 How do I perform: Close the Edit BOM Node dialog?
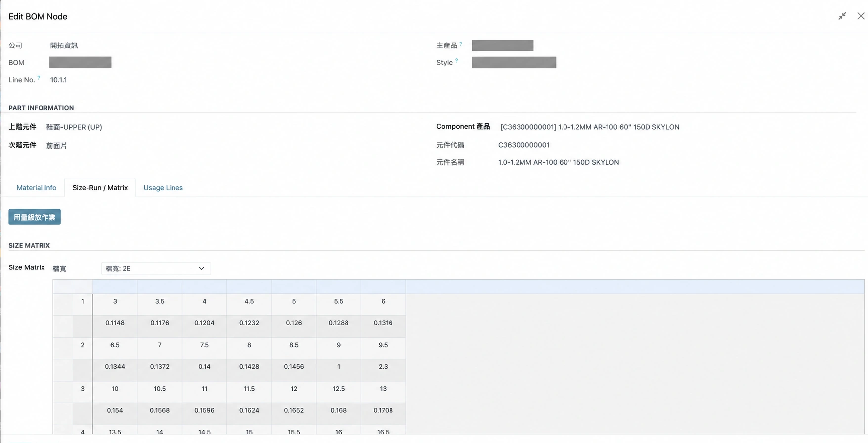tap(861, 16)
